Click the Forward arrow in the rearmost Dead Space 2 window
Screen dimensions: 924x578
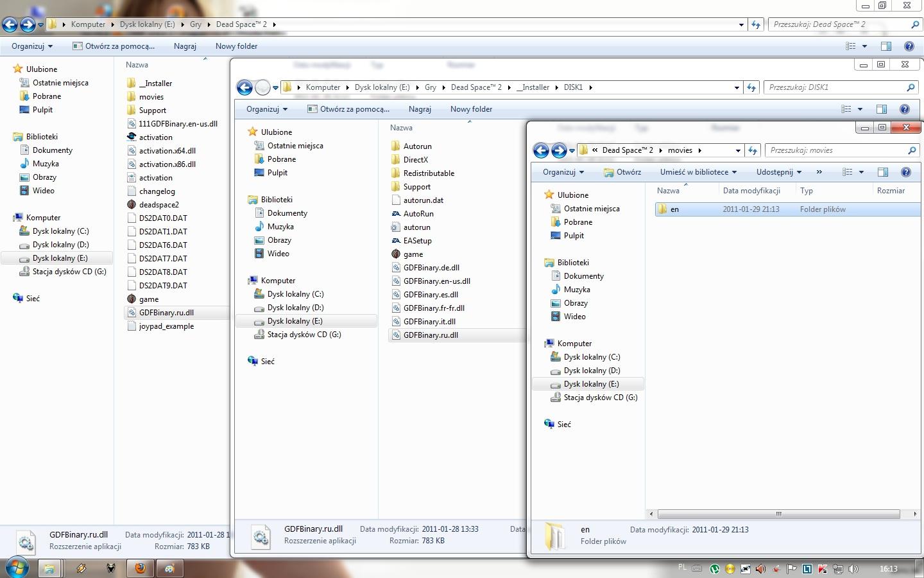point(28,24)
